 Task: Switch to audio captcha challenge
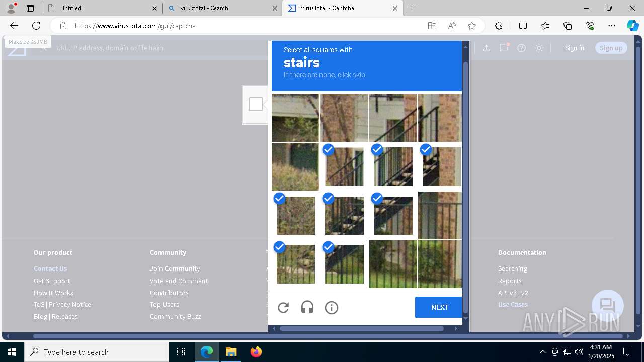tap(307, 308)
